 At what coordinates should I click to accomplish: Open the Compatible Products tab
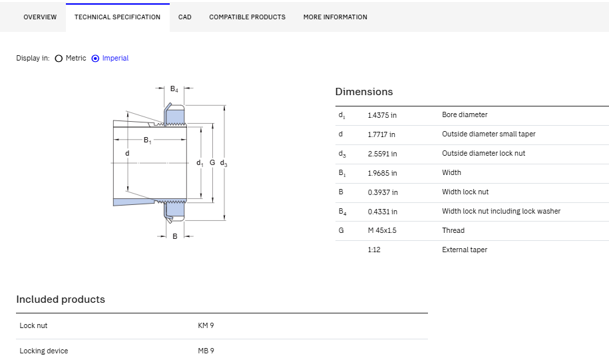click(x=248, y=17)
